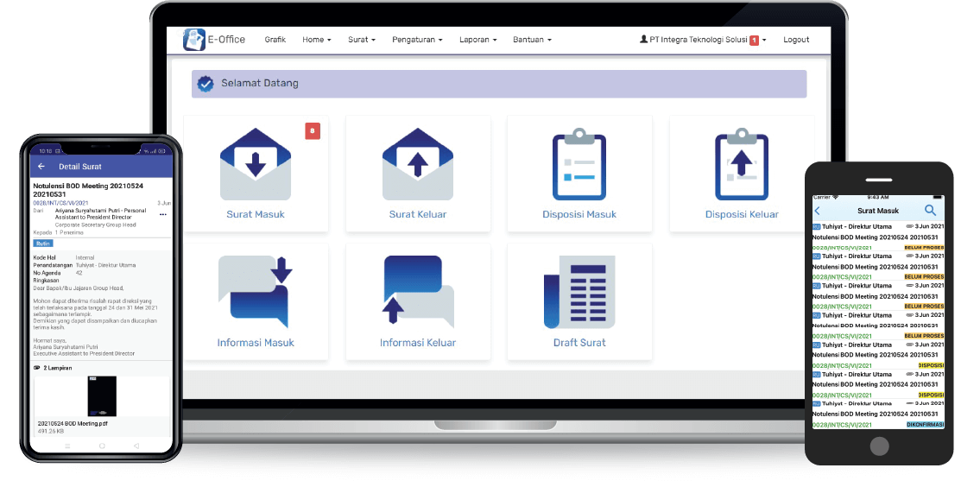The image size is (980, 487).
Task: Open the Informasi Masuk chat icon
Action: click(x=256, y=291)
